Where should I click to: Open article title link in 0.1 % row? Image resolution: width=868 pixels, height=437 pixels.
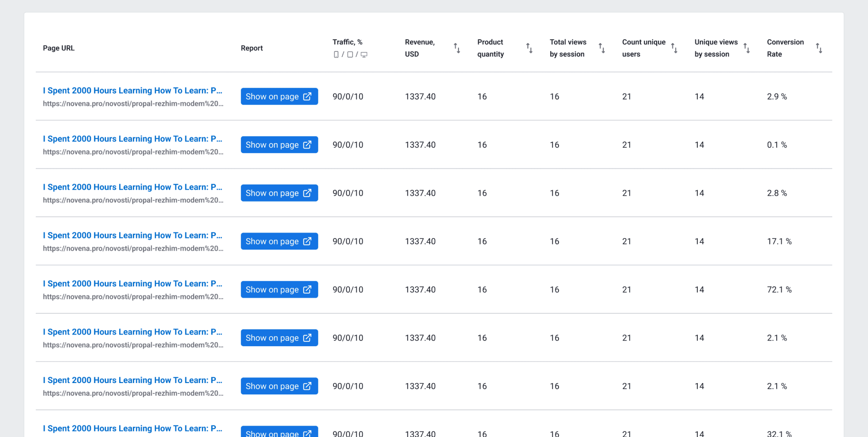click(x=132, y=139)
